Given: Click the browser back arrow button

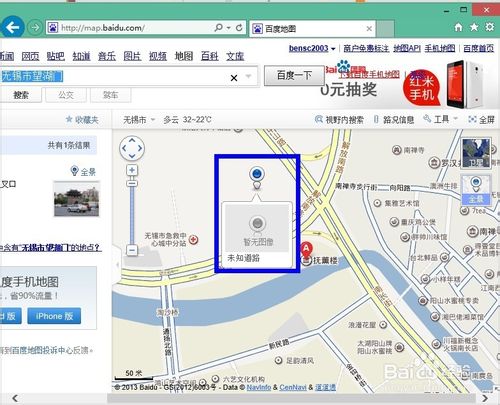Looking at the screenshot, I should pos(12,27).
